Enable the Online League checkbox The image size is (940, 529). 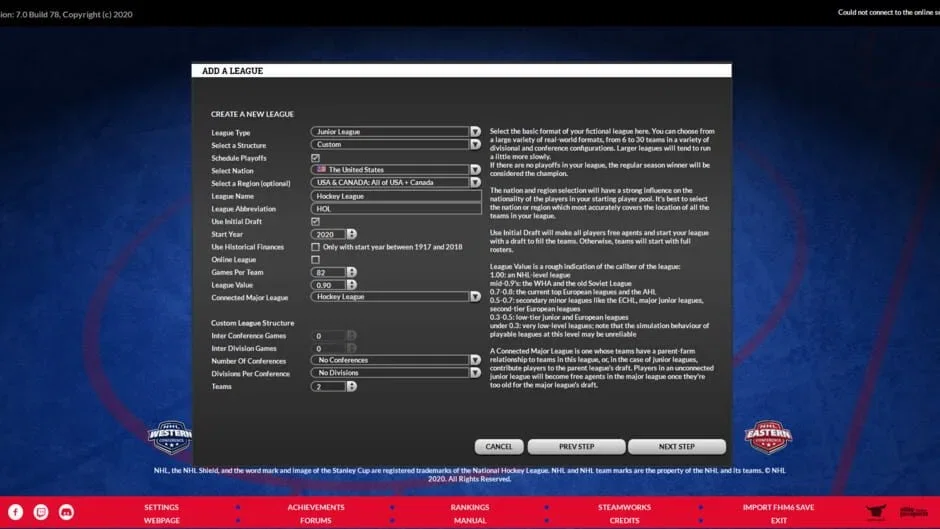tap(315, 259)
